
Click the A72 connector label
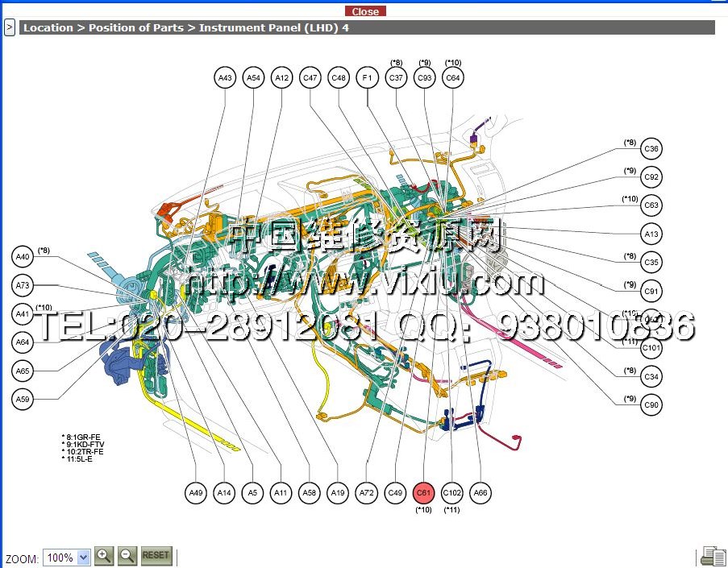367,493
